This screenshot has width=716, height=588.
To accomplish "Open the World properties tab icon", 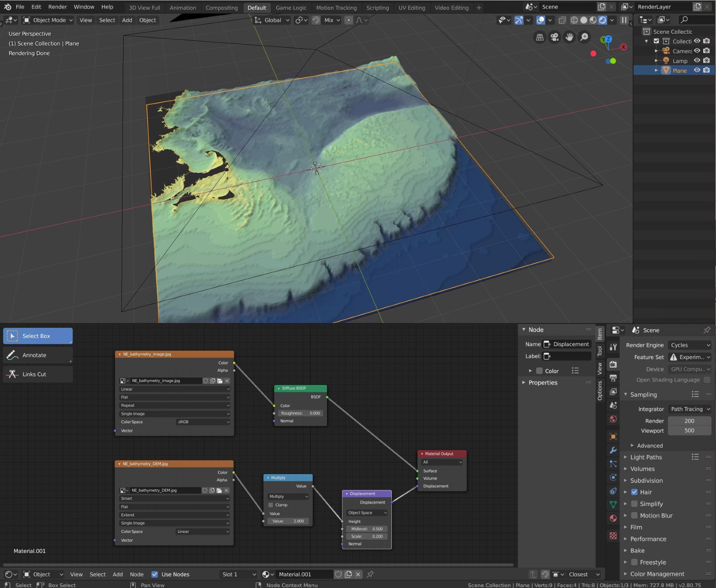I will pyautogui.click(x=613, y=419).
